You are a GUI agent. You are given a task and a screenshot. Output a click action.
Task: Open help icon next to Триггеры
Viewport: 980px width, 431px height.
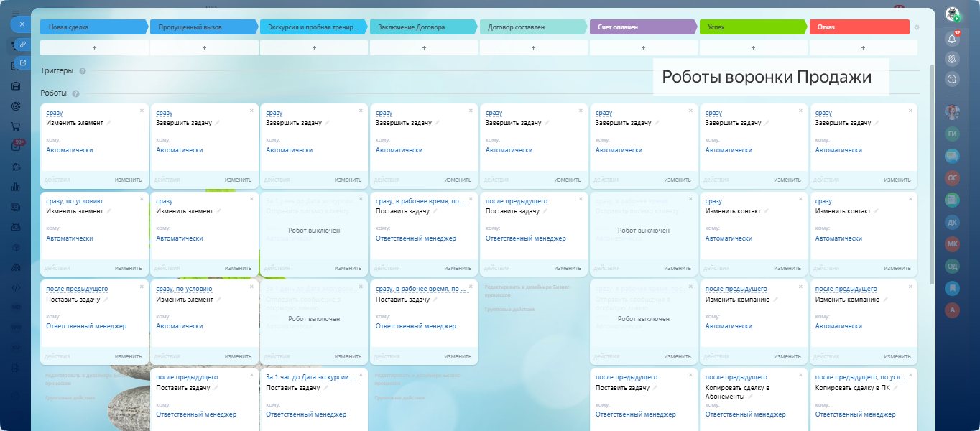[x=83, y=71]
